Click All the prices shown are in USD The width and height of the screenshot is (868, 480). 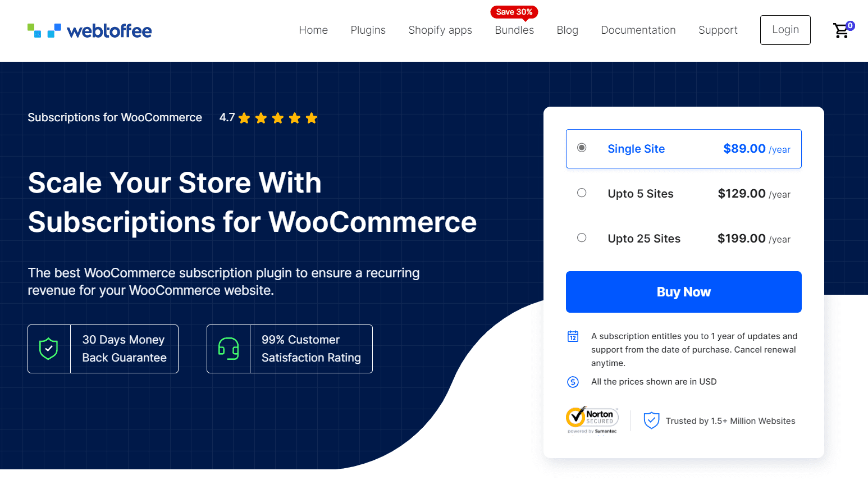(x=654, y=382)
